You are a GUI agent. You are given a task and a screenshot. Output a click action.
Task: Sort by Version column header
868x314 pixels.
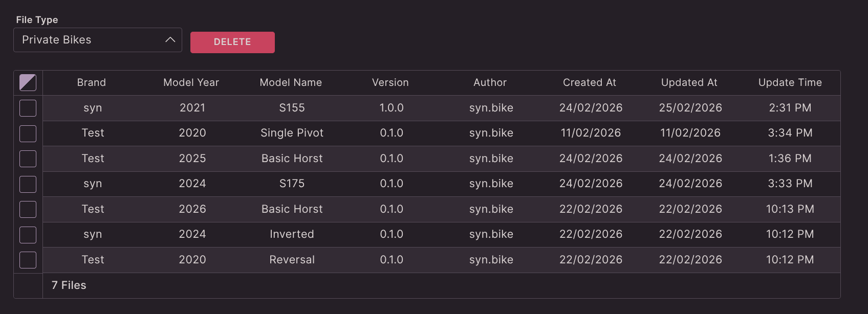coord(390,82)
